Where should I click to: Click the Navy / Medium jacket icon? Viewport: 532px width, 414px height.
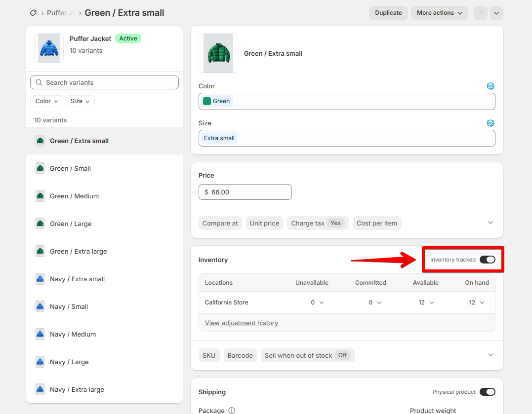click(40, 335)
